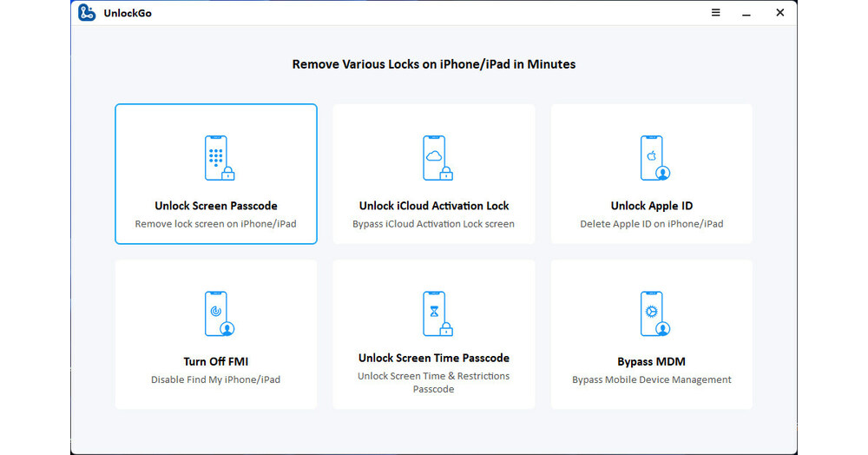
Task: Click the iCloud Activation Lock phone icon
Action: point(434,158)
